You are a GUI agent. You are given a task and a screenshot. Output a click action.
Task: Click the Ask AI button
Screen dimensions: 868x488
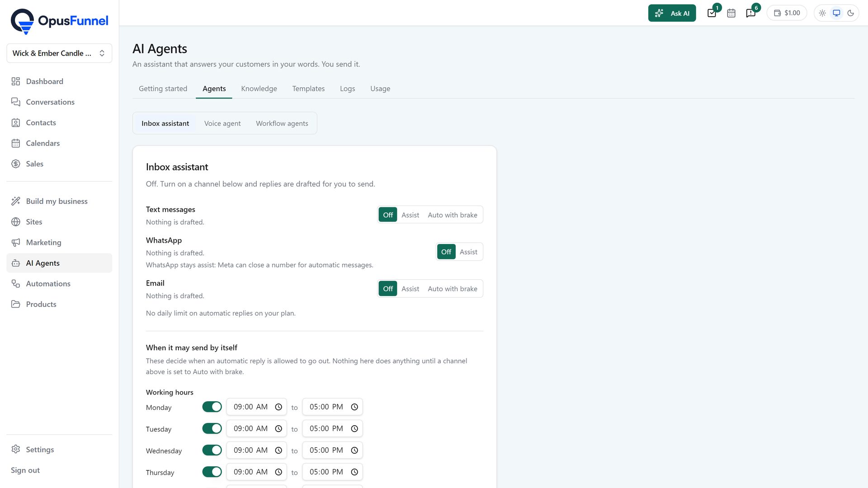672,13
